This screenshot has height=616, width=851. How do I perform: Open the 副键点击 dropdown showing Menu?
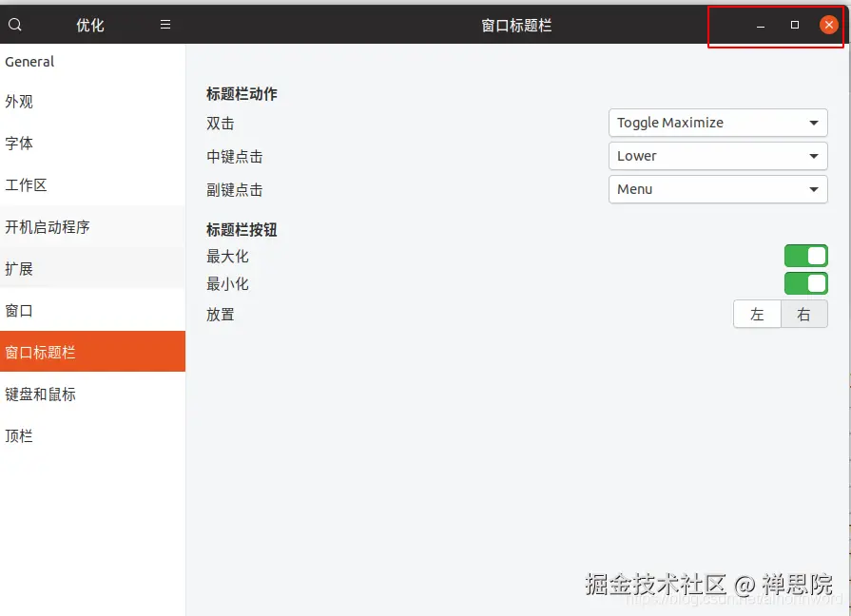coord(717,189)
